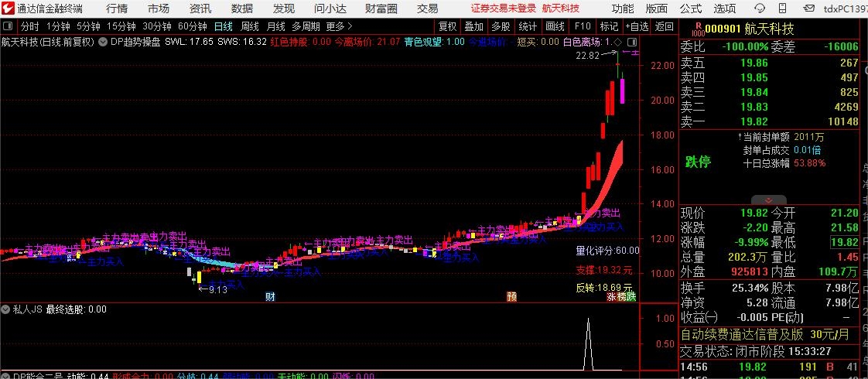Open the 数据 menu

pyautogui.click(x=242, y=9)
